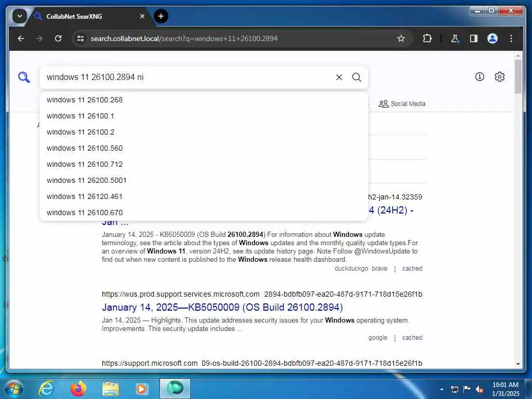Choose suggestion windows 11 26100.1

(x=204, y=116)
